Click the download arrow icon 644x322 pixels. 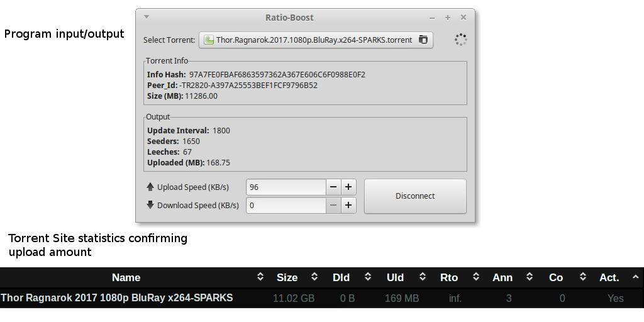150,204
